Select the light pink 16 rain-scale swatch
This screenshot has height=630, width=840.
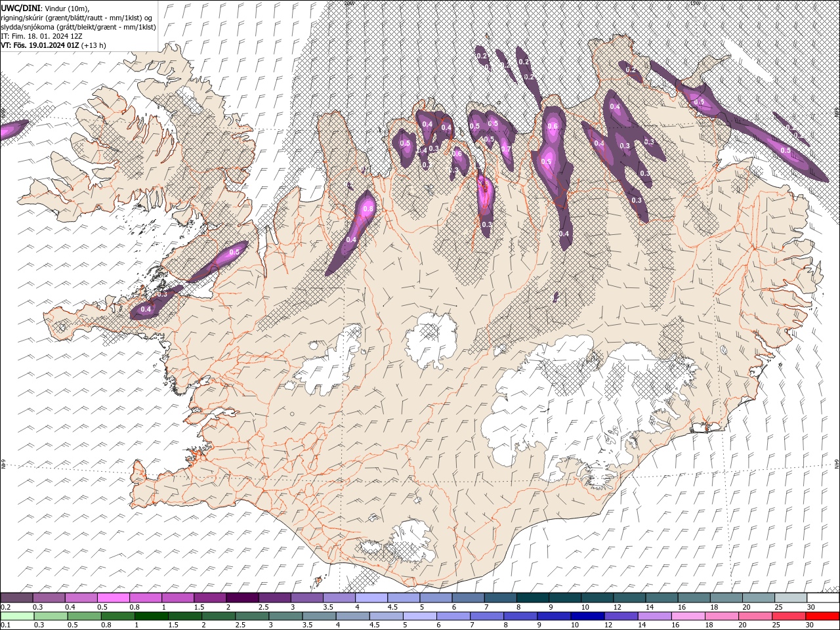(688, 616)
